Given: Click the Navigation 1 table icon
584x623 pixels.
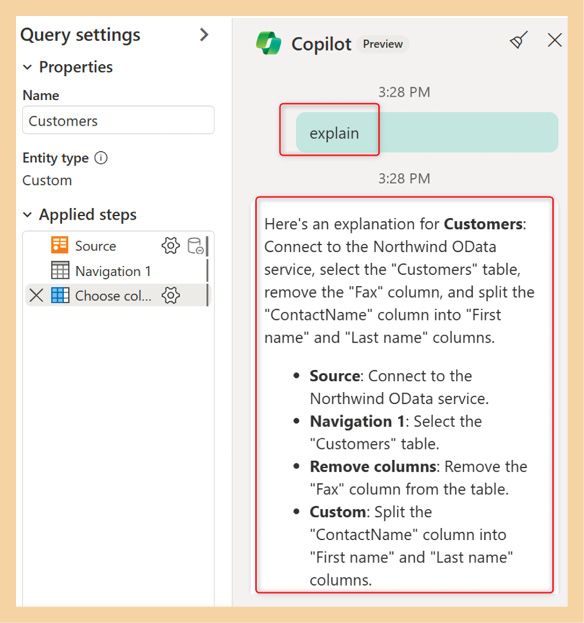Looking at the screenshot, I should coord(60,270).
